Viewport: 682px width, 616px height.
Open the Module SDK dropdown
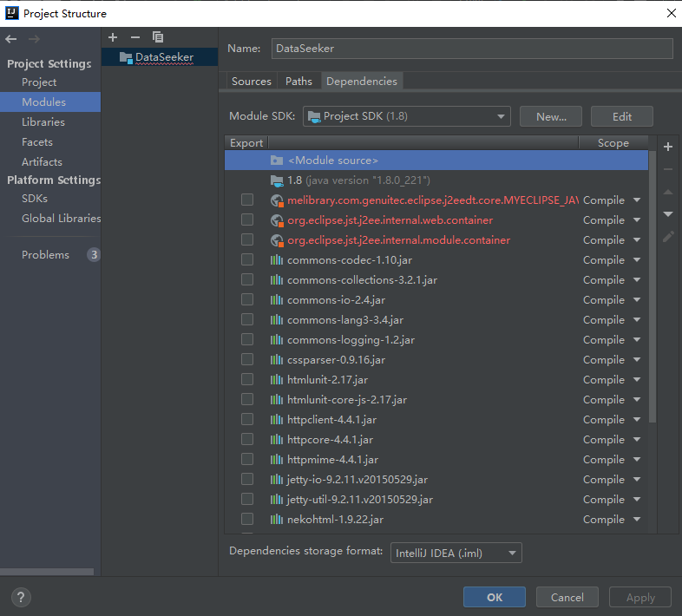tap(407, 116)
